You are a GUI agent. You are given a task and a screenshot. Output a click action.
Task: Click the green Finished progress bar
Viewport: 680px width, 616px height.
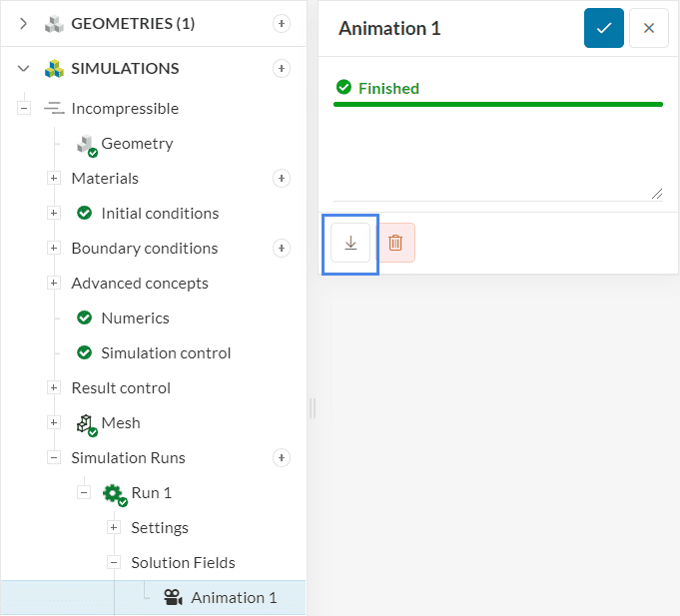coord(497,104)
